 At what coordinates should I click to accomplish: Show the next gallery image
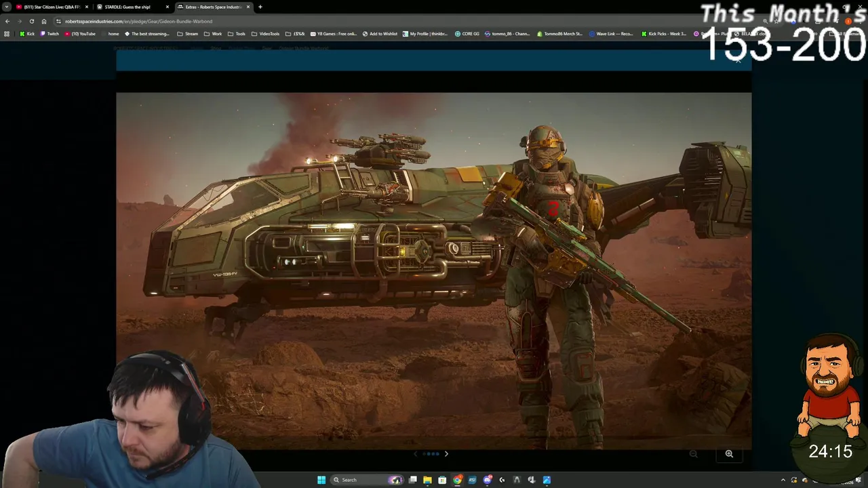(x=446, y=453)
